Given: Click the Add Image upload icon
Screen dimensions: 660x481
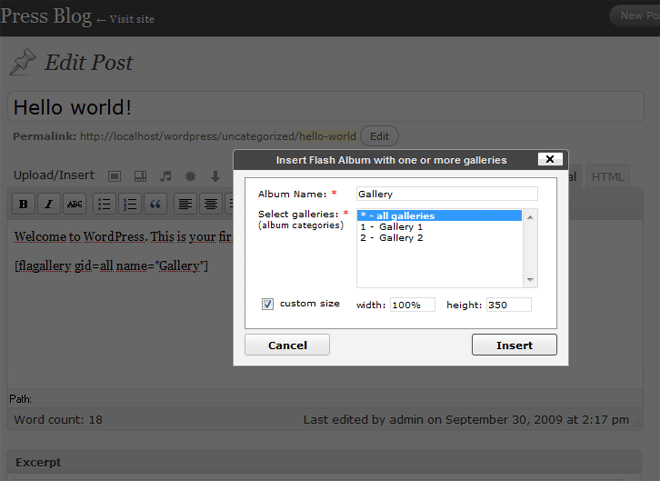Looking at the screenshot, I should (x=114, y=176).
